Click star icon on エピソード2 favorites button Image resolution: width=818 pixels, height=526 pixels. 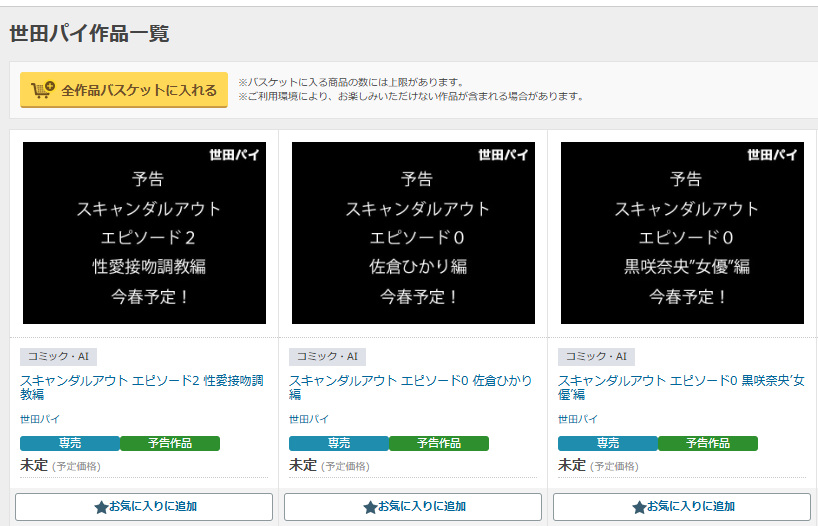101,507
